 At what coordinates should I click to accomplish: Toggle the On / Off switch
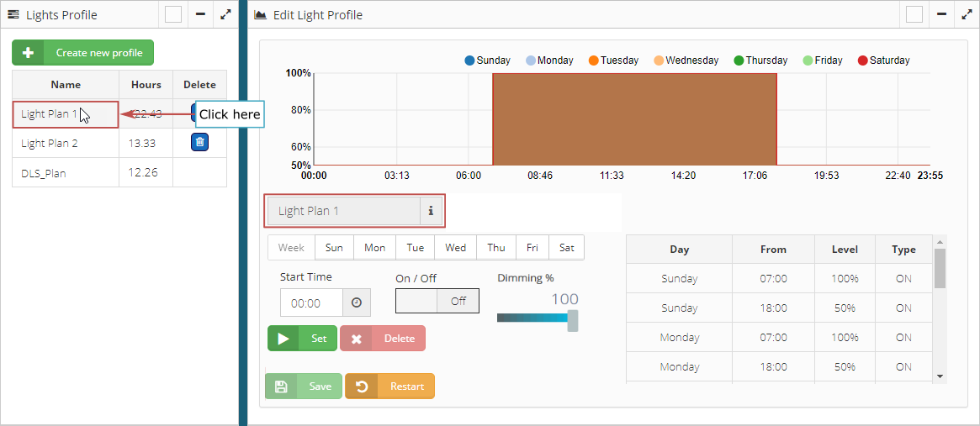437,301
